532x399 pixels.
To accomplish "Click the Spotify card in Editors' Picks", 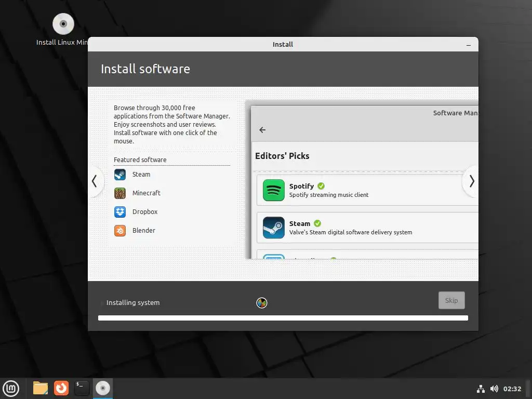I will [367, 190].
